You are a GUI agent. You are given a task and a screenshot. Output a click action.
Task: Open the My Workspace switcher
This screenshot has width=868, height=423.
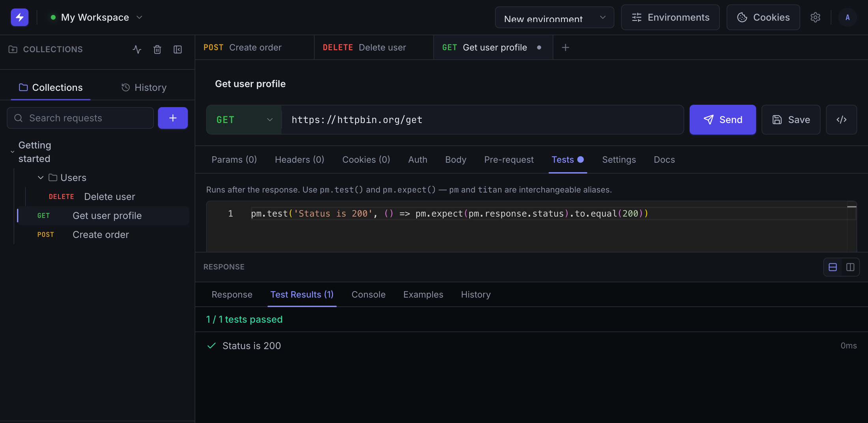coord(96,17)
